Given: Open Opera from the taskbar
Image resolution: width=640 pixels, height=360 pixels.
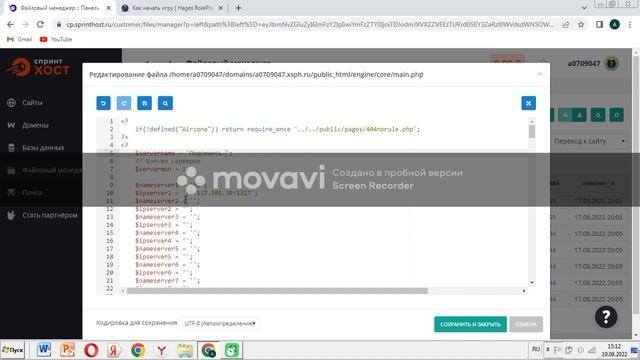Looking at the screenshot, I should [x=91, y=350].
